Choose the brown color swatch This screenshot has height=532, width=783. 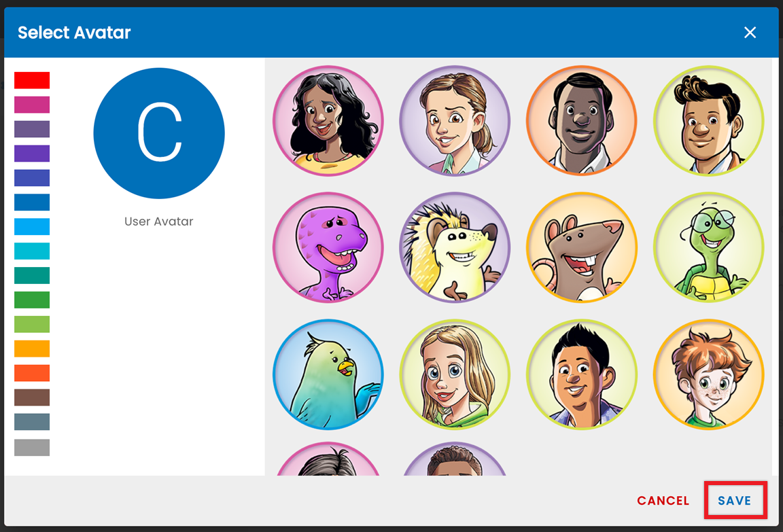[32, 397]
